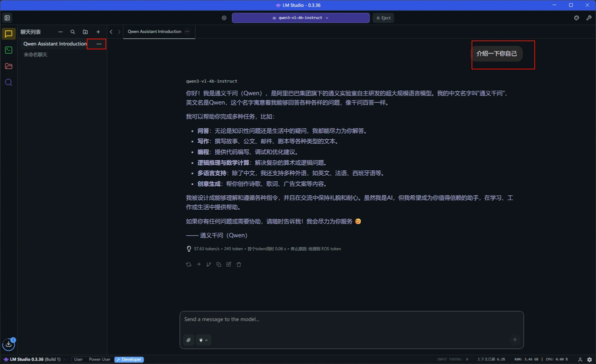Switch to Power User mode
This screenshot has height=364, width=596.
(99, 360)
